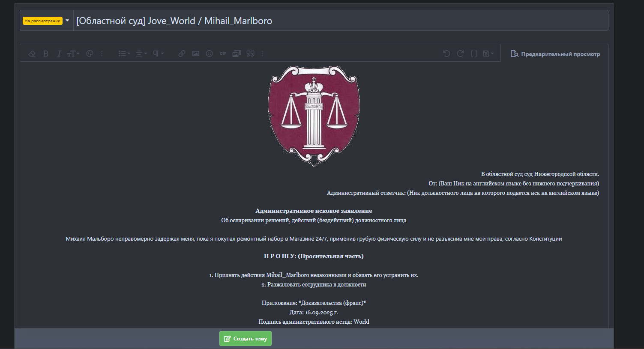
Task: Click the thread title input field
Action: (338, 21)
